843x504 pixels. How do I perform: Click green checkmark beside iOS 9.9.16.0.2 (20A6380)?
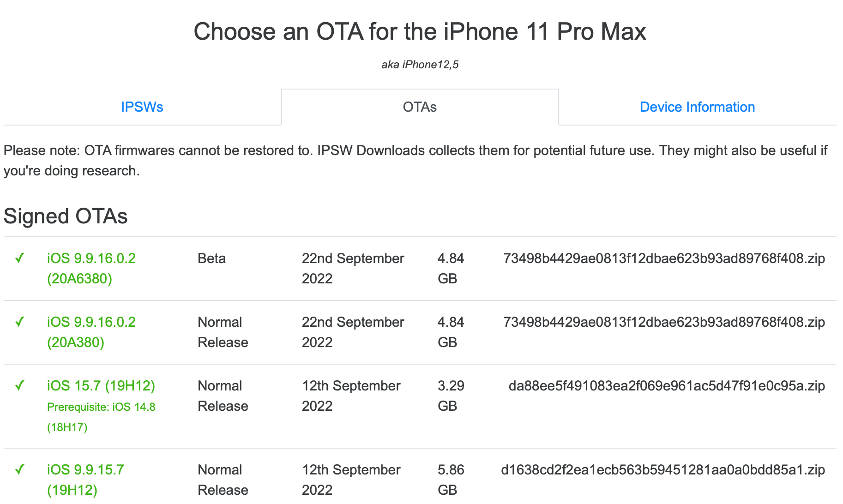coord(19,258)
